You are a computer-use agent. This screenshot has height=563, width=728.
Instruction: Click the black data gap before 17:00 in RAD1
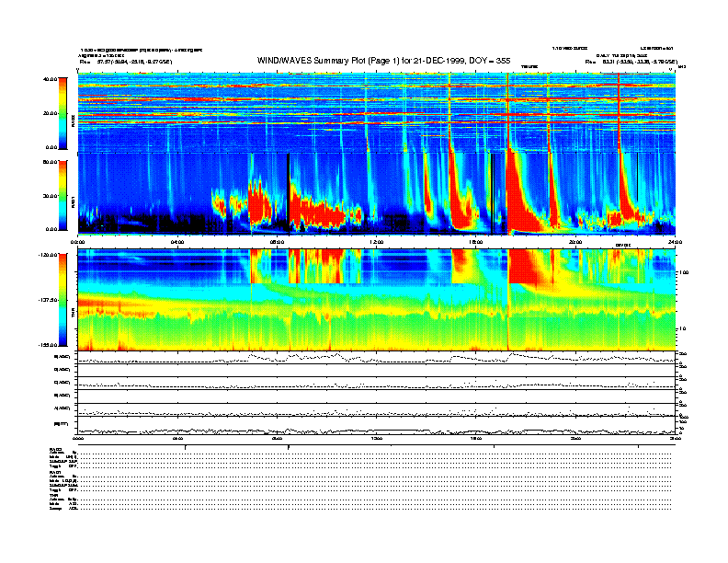[x=493, y=194]
